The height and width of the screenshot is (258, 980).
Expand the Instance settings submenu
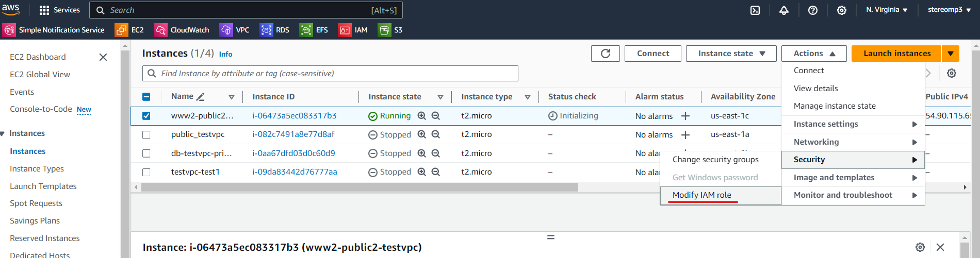pyautogui.click(x=853, y=124)
